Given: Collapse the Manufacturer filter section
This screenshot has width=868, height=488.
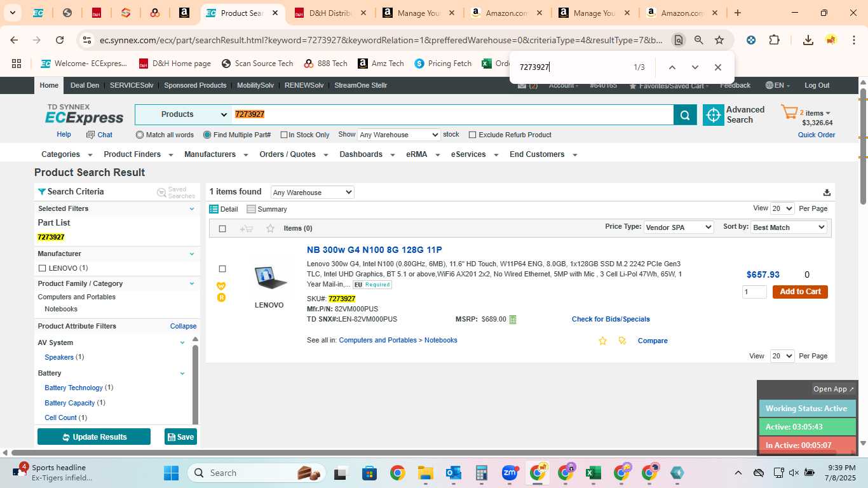Looking at the screenshot, I should click(192, 254).
